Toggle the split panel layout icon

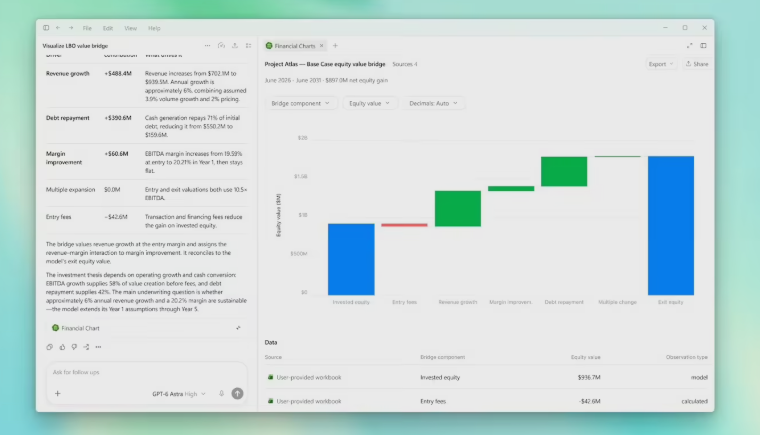(x=703, y=46)
